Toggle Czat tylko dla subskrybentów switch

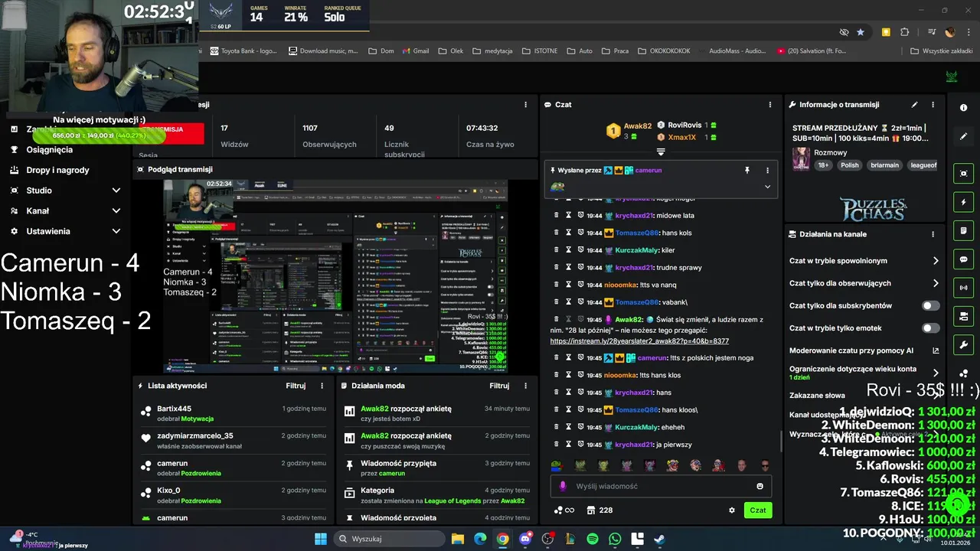point(930,305)
